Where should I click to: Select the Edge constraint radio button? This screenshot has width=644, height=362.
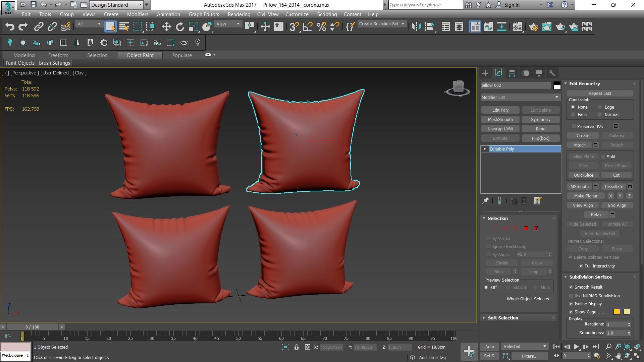pos(600,107)
